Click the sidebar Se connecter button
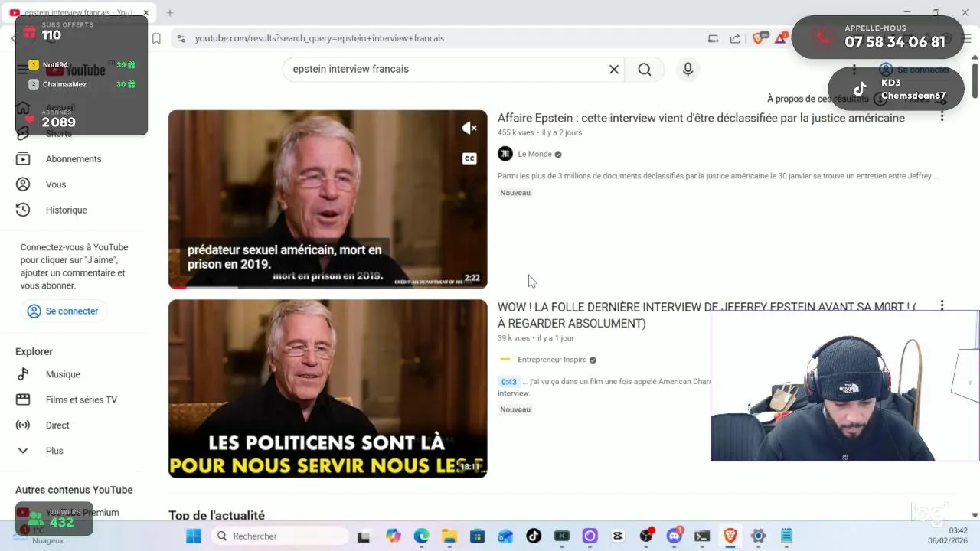The image size is (980, 551). tap(64, 311)
